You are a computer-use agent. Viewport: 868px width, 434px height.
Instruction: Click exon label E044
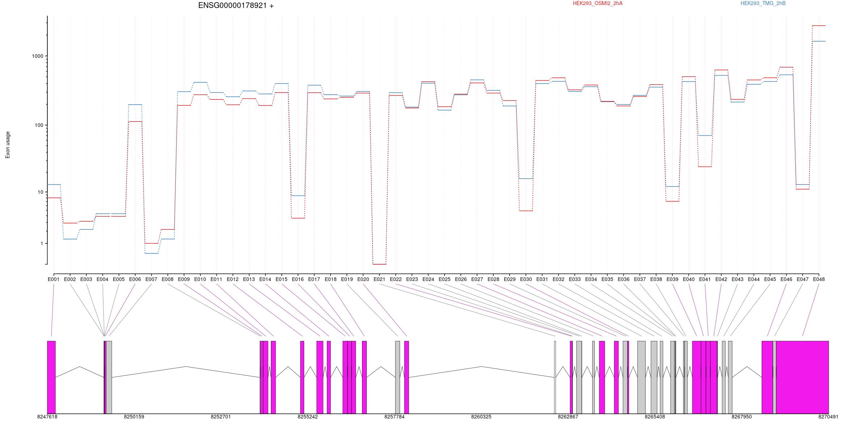click(x=754, y=279)
